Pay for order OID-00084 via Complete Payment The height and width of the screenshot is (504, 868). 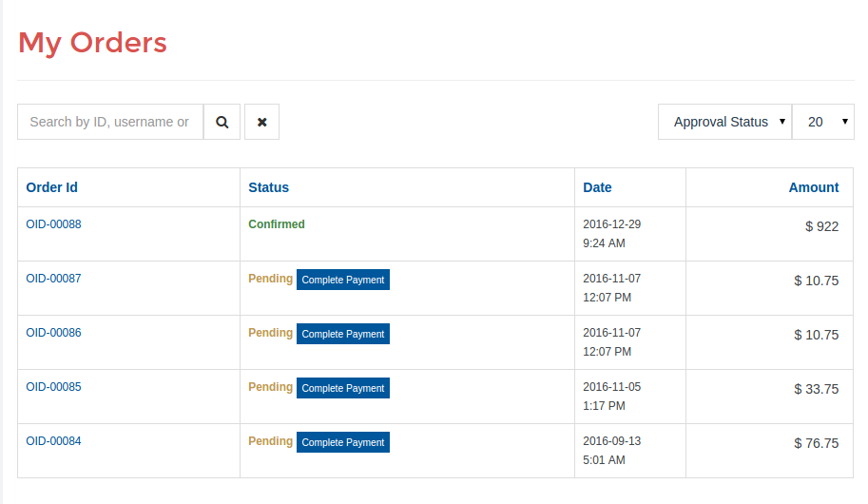tap(342, 442)
